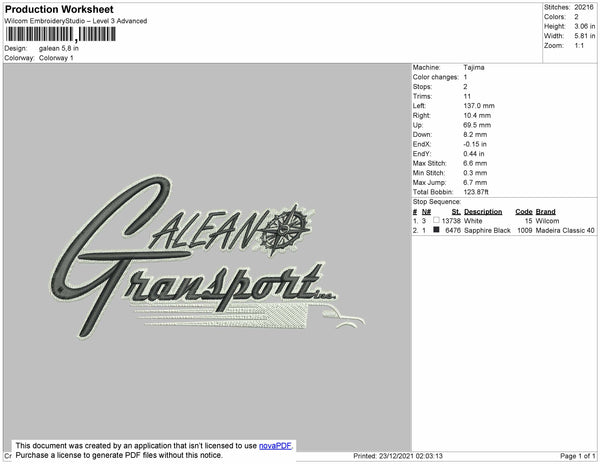Click the 'Brand' column header
Image resolution: width=600 pixels, height=464 pixels.
pyautogui.click(x=545, y=212)
